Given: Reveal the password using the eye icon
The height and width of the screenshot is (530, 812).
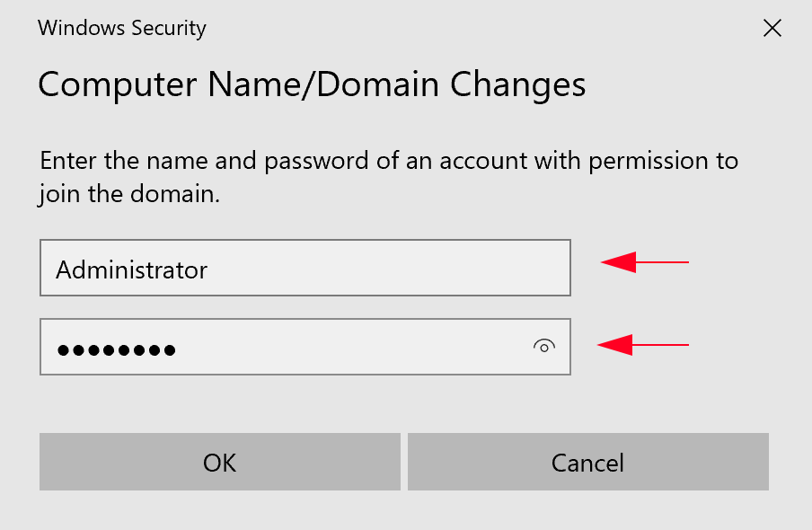Looking at the screenshot, I should pyautogui.click(x=544, y=346).
